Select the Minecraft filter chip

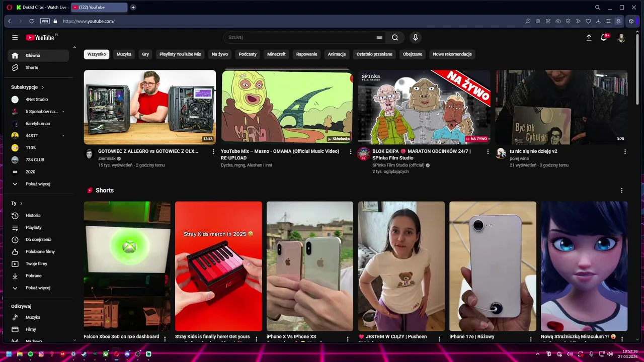(276, 54)
